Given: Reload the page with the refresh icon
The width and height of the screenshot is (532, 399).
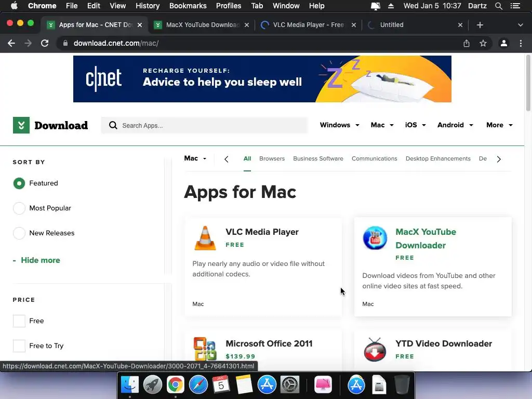Looking at the screenshot, I should click(45, 43).
